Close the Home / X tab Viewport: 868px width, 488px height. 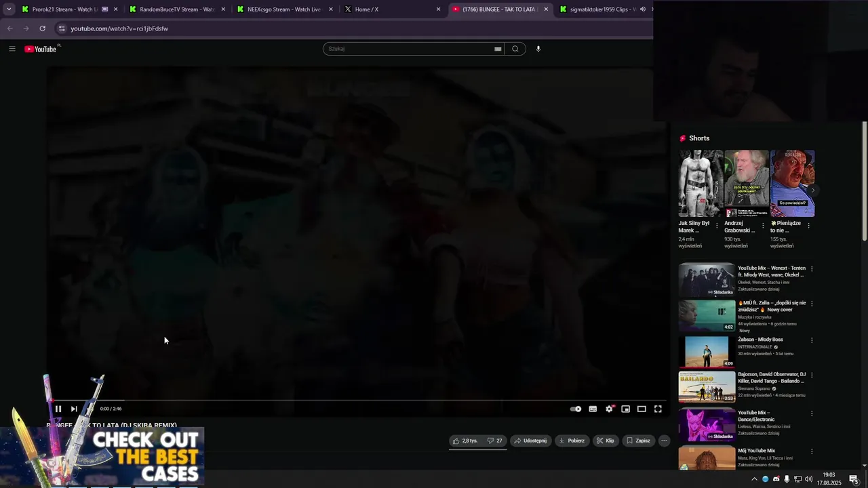pos(438,9)
